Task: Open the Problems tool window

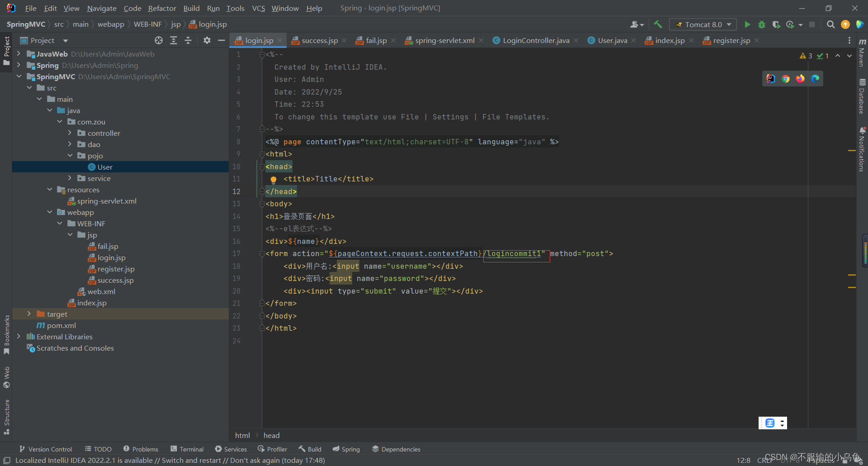Action: point(141,449)
